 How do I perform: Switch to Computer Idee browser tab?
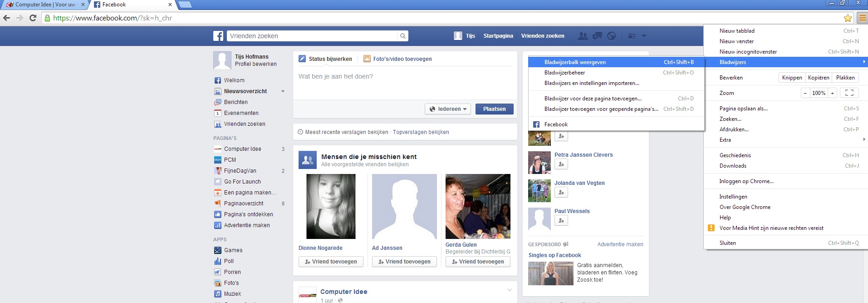44,5
